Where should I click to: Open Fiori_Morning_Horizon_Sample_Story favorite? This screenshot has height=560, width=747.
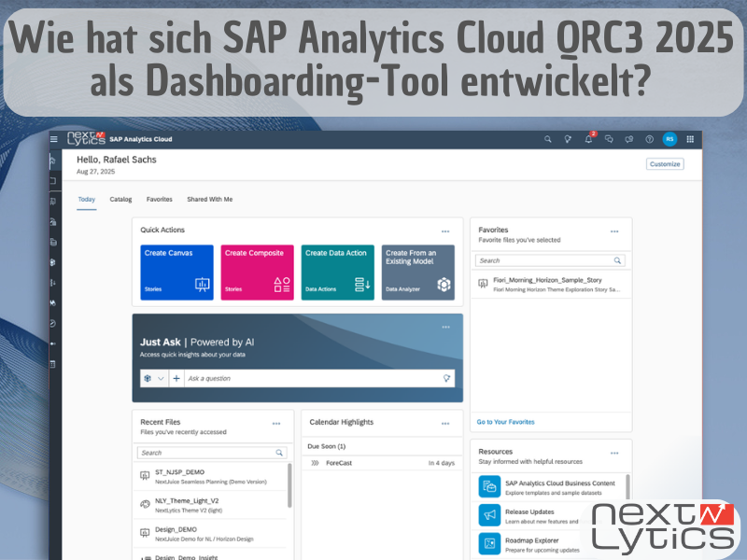tap(551, 285)
